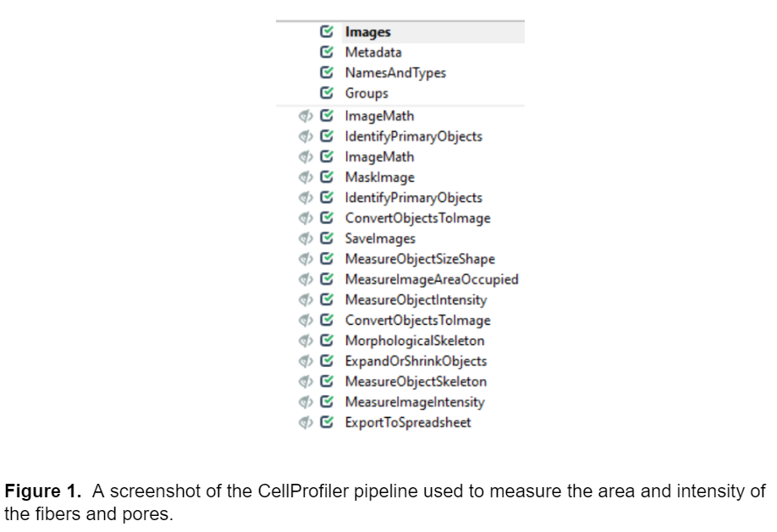Click the eye icon beside MeasureImageAreaOccupied
This screenshot has height=532, width=777.
tap(306, 280)
